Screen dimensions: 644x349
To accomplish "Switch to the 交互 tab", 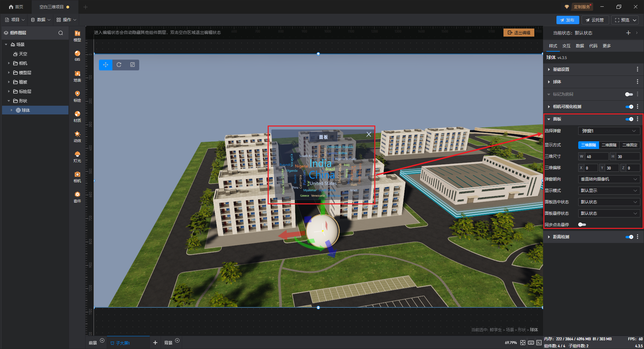I will [567, 46].
